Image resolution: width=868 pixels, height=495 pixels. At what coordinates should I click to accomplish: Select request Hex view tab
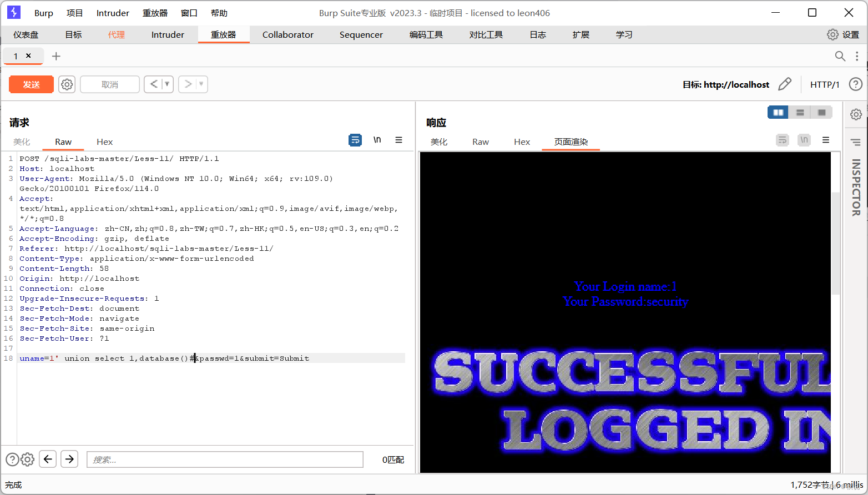104,142
